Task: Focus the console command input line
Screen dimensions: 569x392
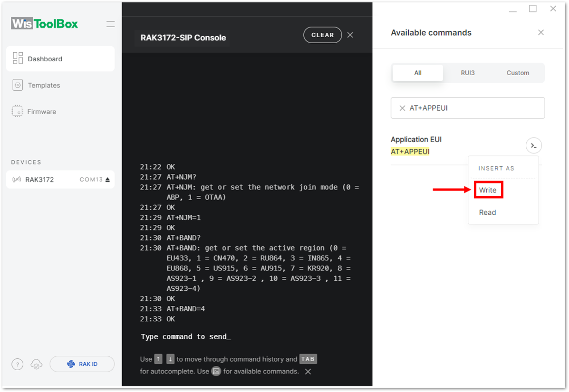Action: [x=186, y=337]
